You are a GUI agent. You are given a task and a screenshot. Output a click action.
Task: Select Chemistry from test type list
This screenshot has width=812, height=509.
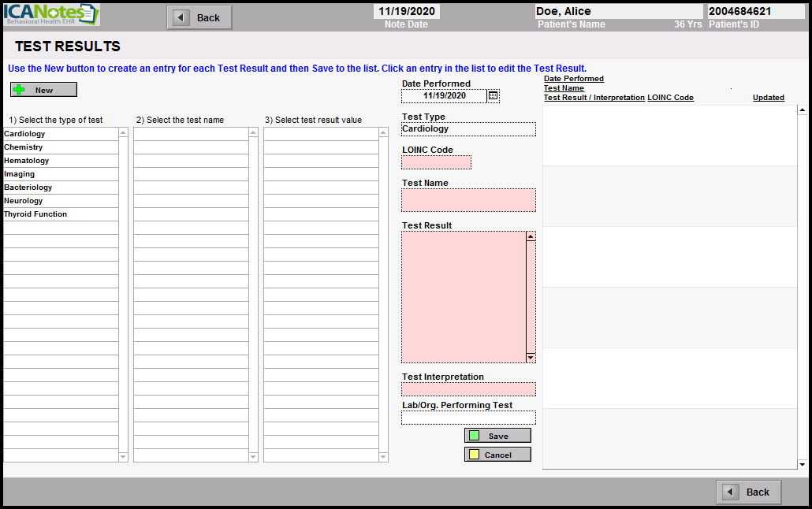[x=24, y=147]
